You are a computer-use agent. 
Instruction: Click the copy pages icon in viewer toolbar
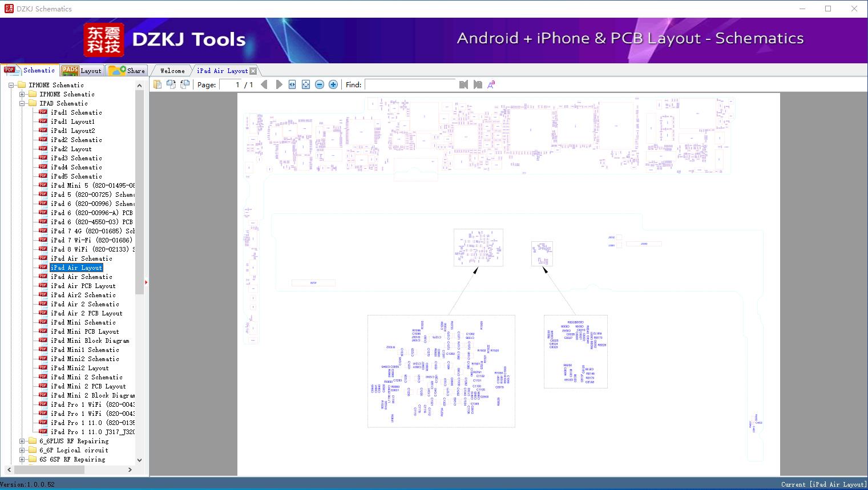157,84
